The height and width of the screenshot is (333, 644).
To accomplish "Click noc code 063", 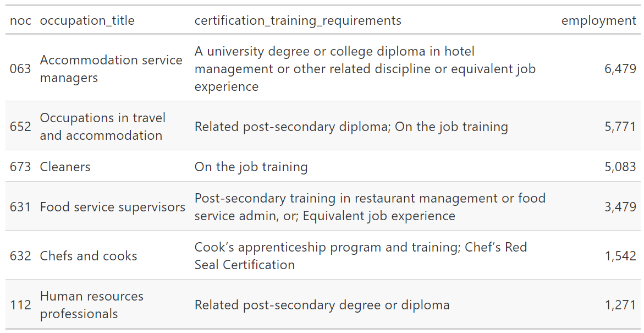I will point(20,69).
